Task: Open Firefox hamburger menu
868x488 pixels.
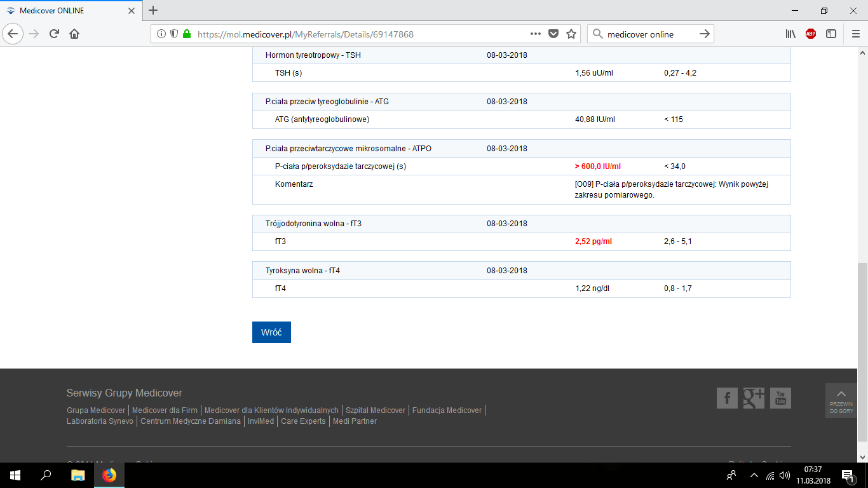Action: click(x=855, y=34)
